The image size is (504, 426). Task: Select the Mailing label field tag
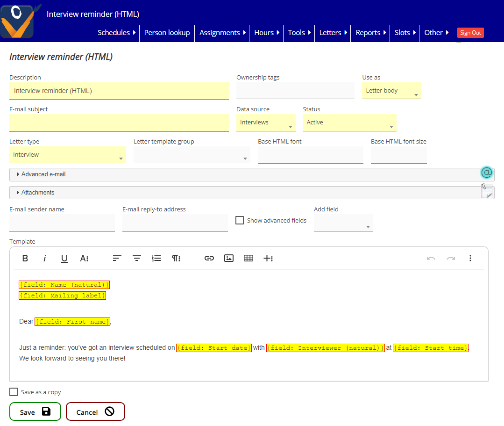click(x=62, y=296)
